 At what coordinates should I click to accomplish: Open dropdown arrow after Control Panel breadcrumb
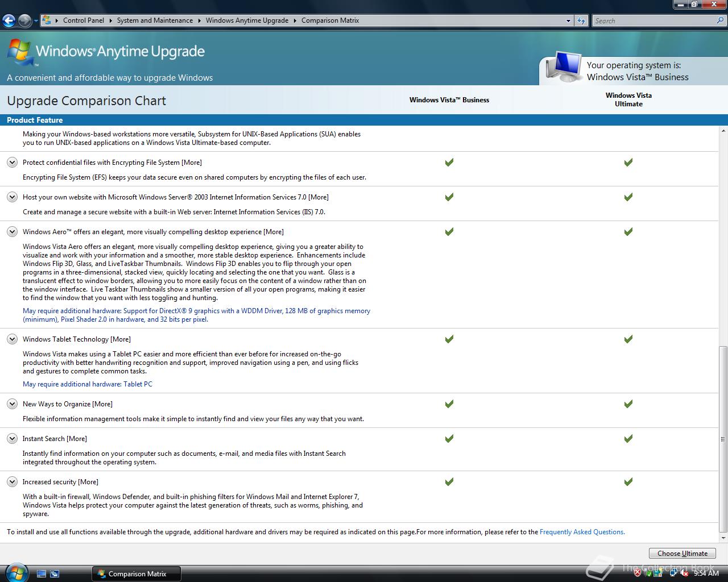click(x=111, y=20)
